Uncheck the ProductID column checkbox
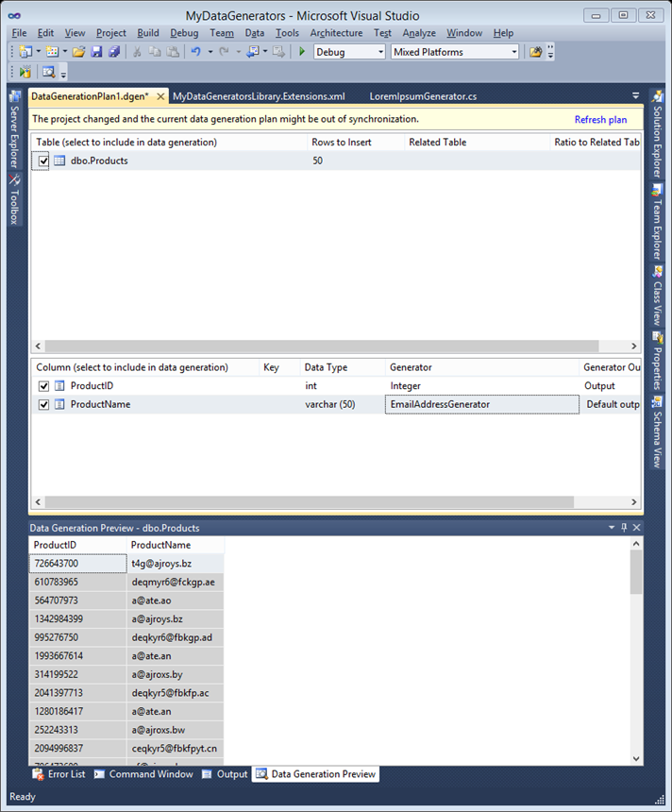 click(x=43, y=386)
